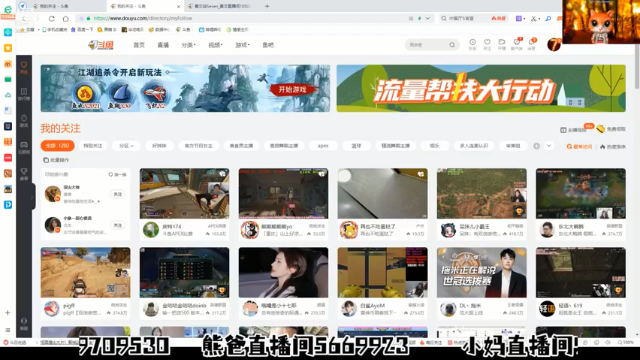The height and width of the screenshot is (360, 640).
Task: Close the active Douyu tab
Action: pos(178,6)
